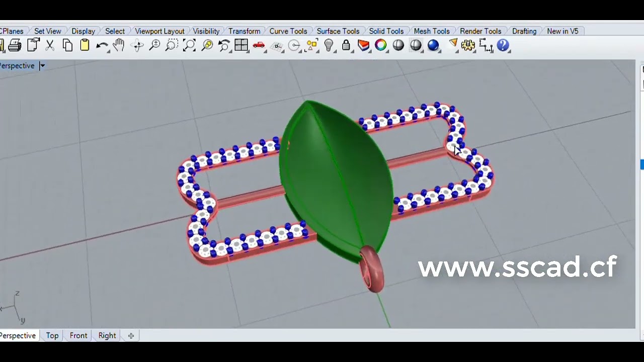Open the Perspective viewport title dropdown arrow
644x362 pixels.
coord(42,66)
